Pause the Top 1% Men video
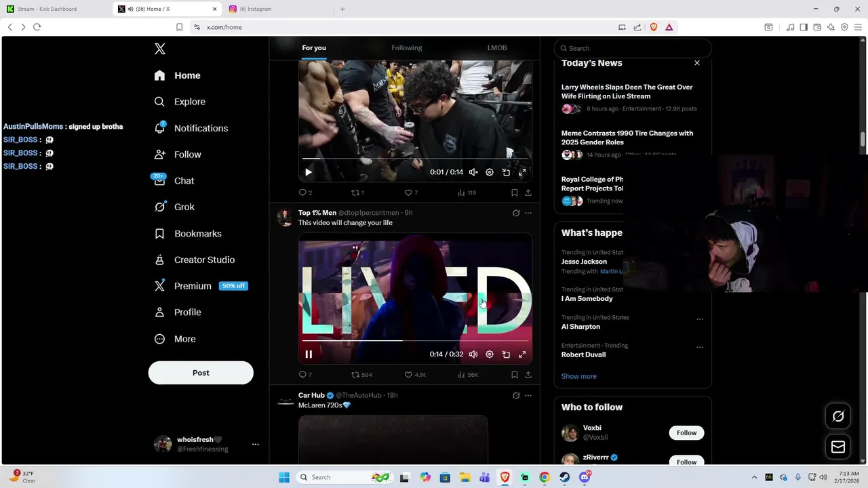Viewport: 868px width, 488px height. pyautogui.click(x=309, y=354)
